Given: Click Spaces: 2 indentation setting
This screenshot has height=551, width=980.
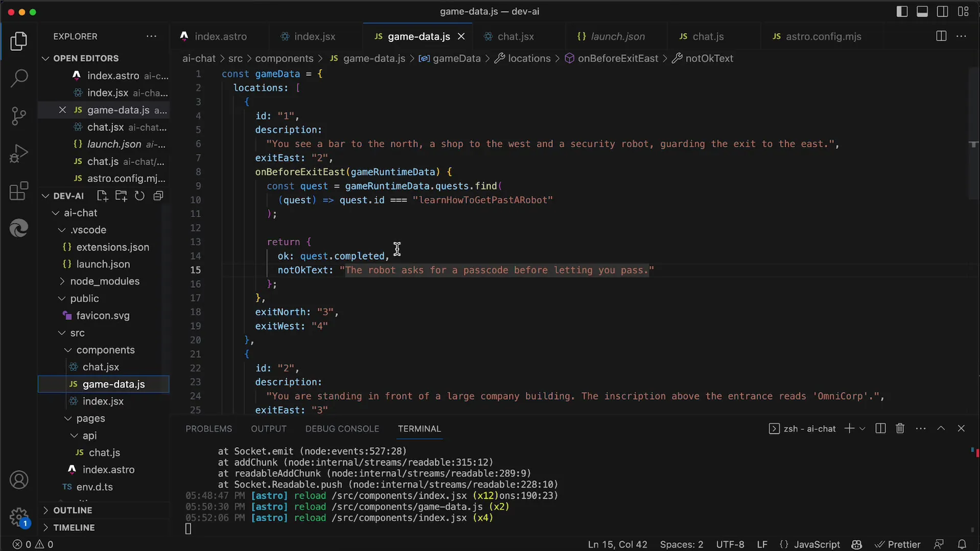Looking at the screenshot, I should coord(681,544).
